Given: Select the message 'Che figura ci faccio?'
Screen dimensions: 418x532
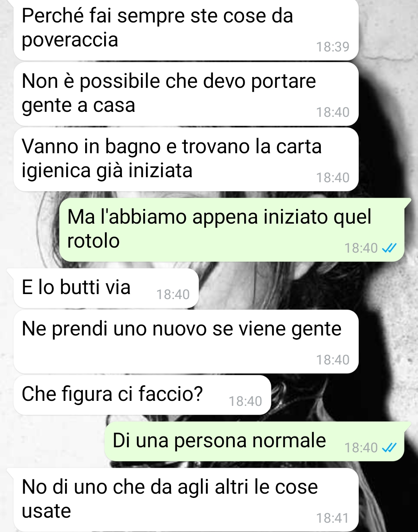Looking at the screenshot, I should click(x=142, y=395).
